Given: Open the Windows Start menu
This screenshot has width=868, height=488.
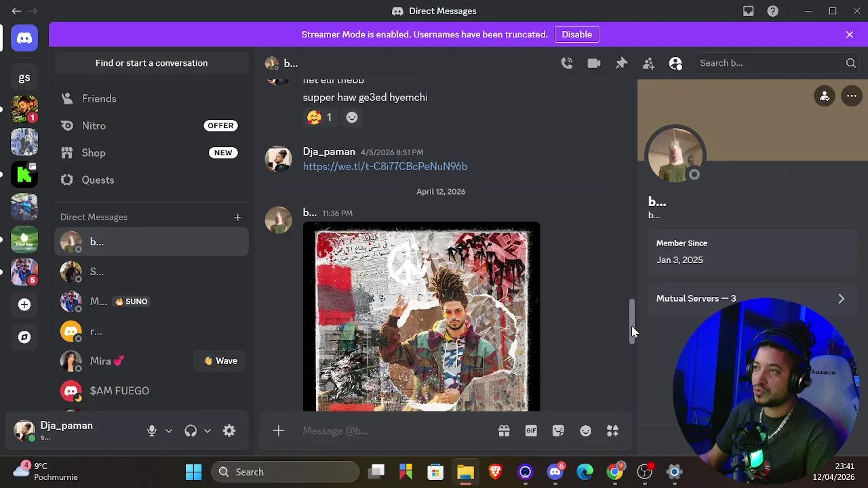Looking at the screenshot, I should [x=194, y=472].
